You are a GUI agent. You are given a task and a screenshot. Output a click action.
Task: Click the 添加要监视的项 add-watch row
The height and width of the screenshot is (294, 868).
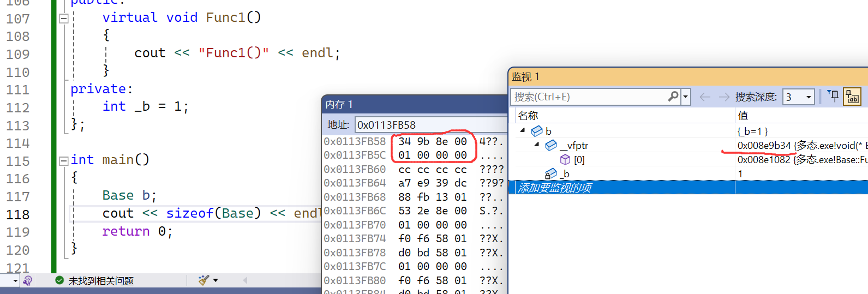point(689,188)
